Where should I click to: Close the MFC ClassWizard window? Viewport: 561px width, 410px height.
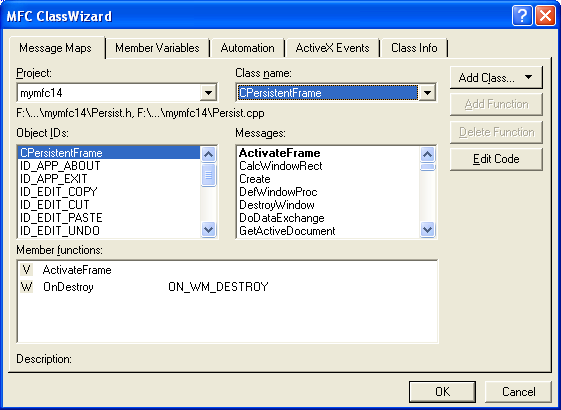click(x=545, y=16)
